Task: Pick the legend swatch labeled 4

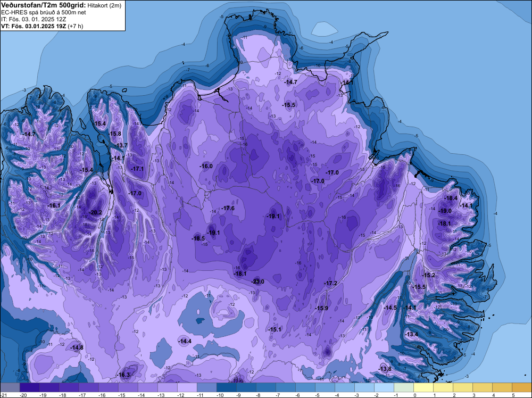Action: click(x=502, y=387)
